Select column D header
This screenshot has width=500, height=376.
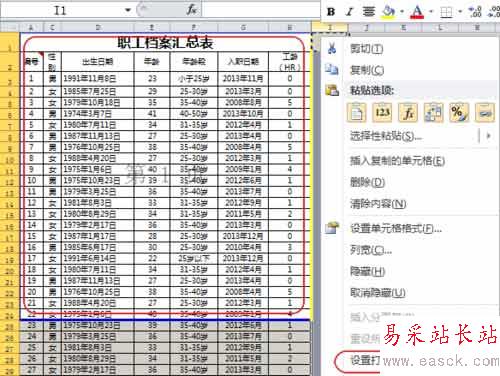(98, 27)
